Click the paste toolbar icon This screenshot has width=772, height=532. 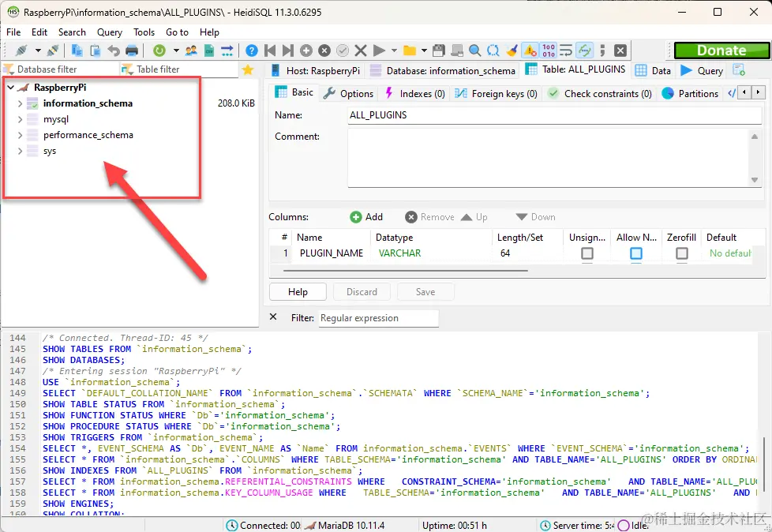(x=96, y=51)
